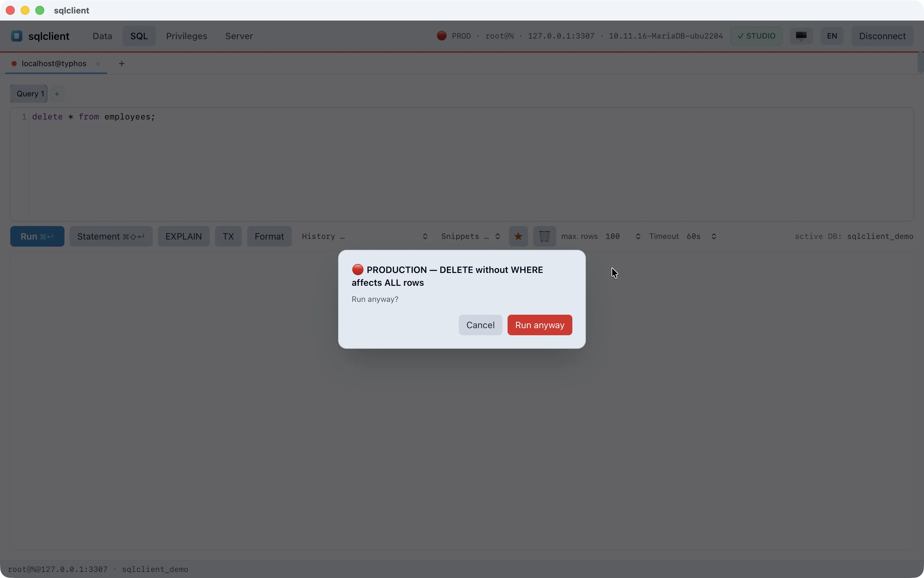Click the red dot on localhost@typhos tab
Image resolution: width=924 pixels, height=578 pixels.
[14, 64]
